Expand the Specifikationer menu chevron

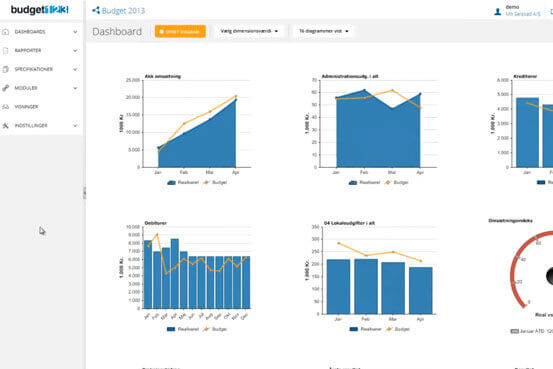pos(75,69)
